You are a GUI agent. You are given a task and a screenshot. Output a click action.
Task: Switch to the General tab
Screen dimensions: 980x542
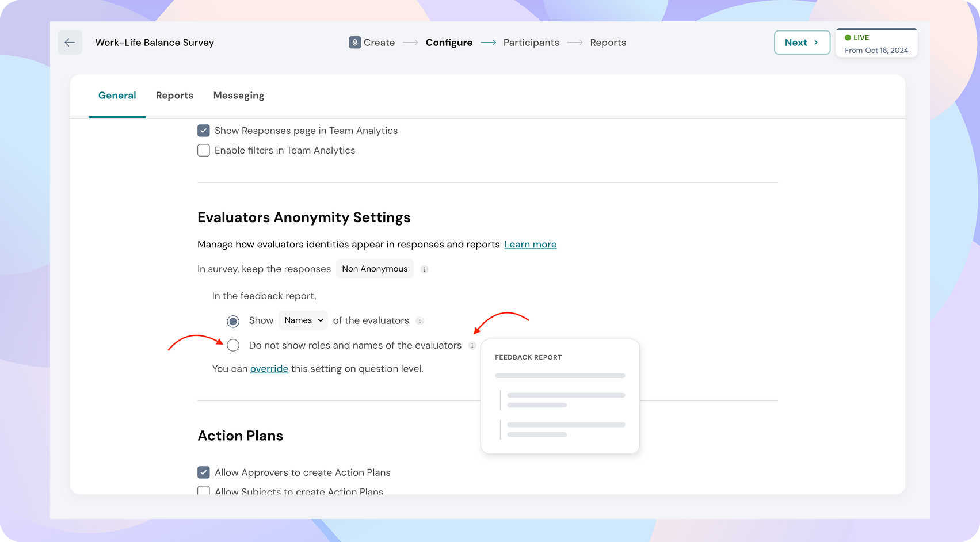tap(117, 96)
